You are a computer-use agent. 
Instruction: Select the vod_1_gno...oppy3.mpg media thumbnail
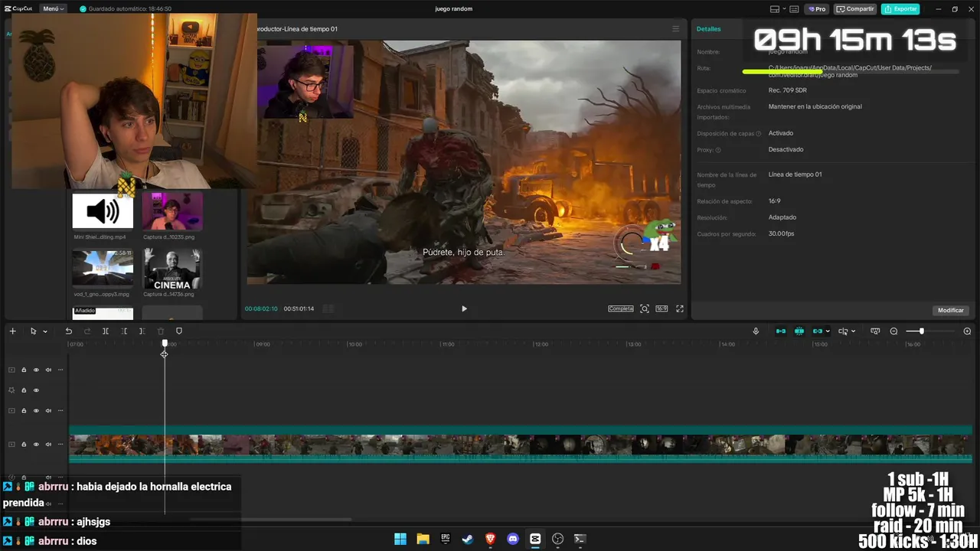(x=103, y=267)
